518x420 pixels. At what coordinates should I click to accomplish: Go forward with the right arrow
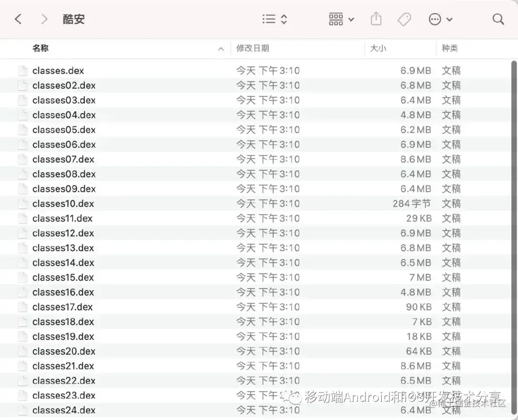click(x=44, y=19)
